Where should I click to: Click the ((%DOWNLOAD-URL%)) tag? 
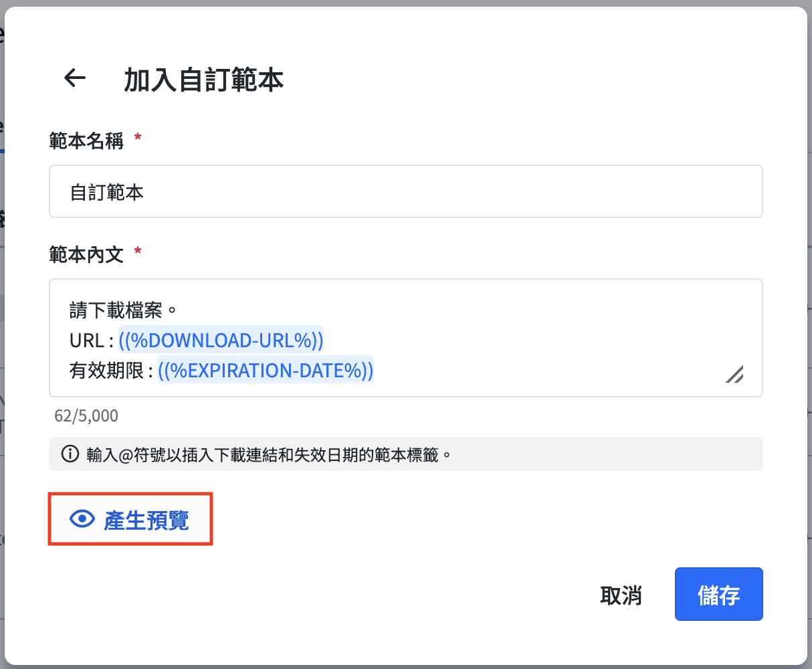tap(221, 341)
